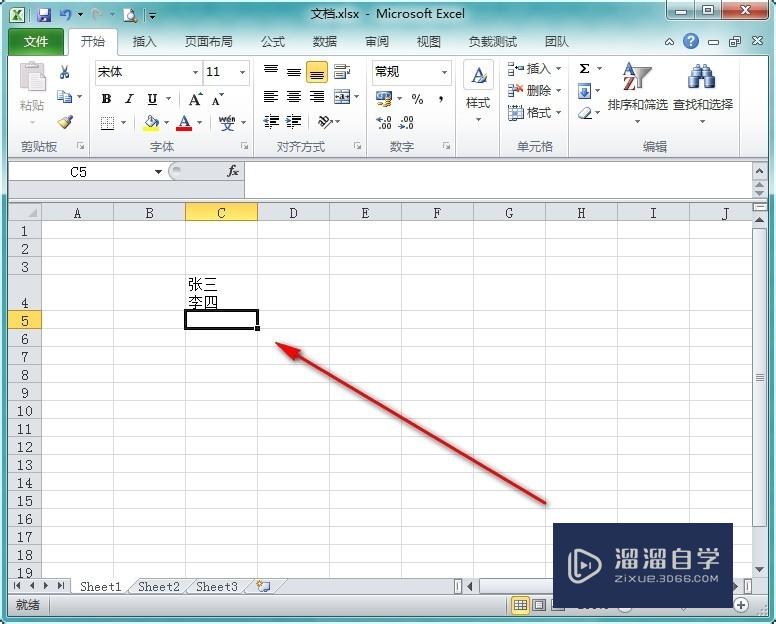Expand the font color dropdown arrow
Viewport: 776px width, 624px height.
199,123
